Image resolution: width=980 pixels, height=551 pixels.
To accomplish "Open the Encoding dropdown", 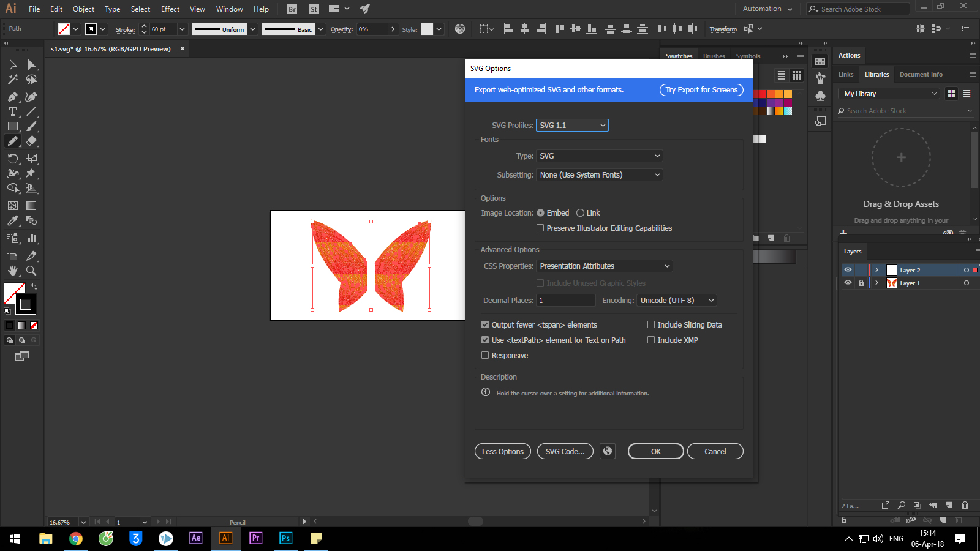I will 677,300.
